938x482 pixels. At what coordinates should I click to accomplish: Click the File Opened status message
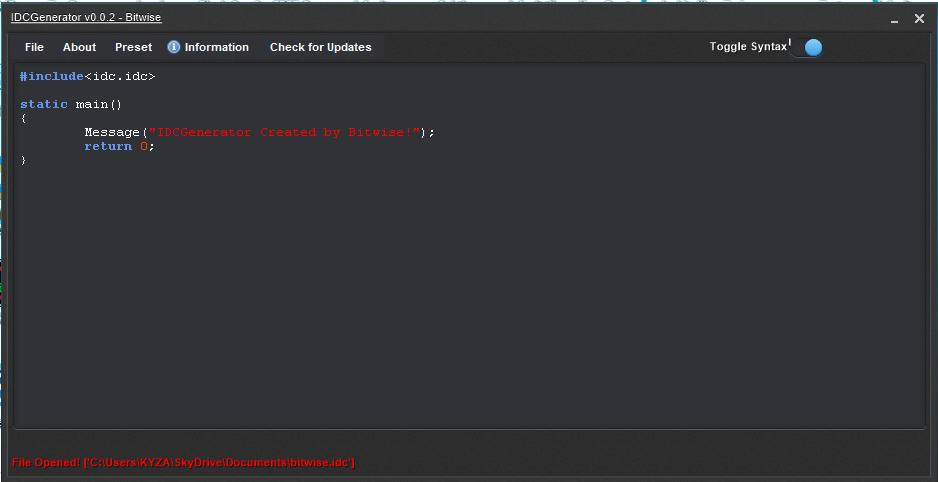point(183,462)
